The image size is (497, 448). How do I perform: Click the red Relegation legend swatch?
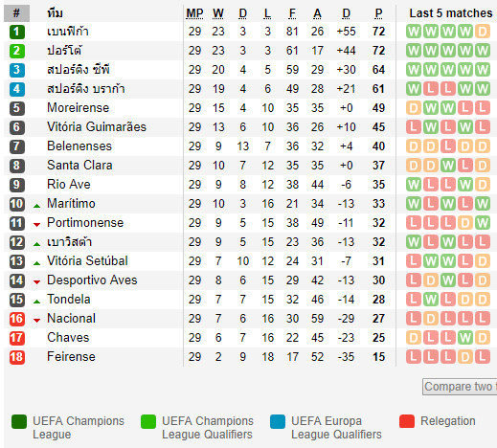tap(407, 421)
